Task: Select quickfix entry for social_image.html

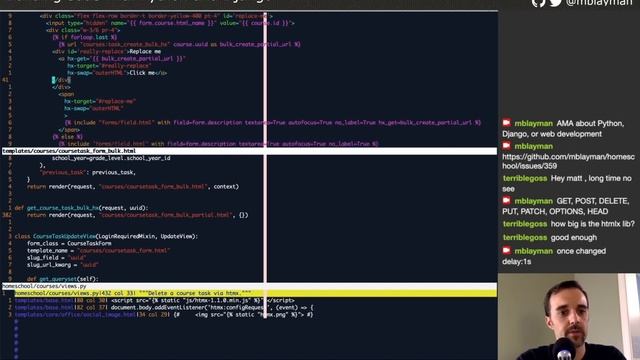Action: (x=164, y=314)
